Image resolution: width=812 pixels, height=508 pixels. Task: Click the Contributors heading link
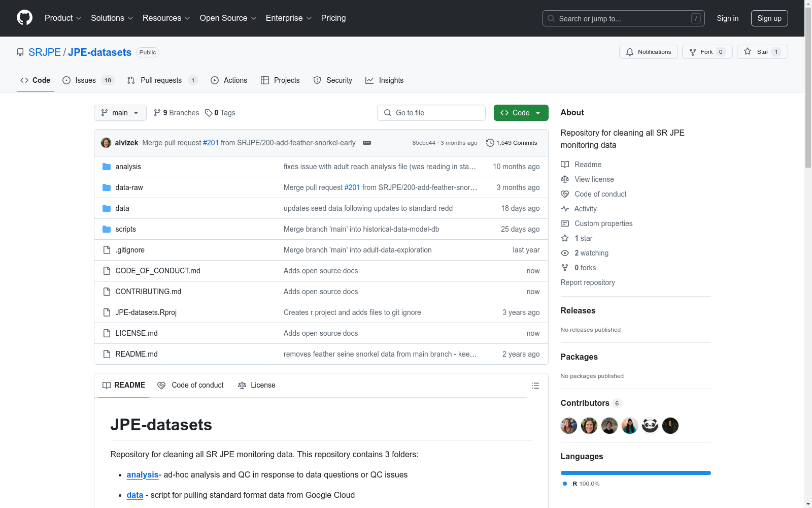pos(585,403)
